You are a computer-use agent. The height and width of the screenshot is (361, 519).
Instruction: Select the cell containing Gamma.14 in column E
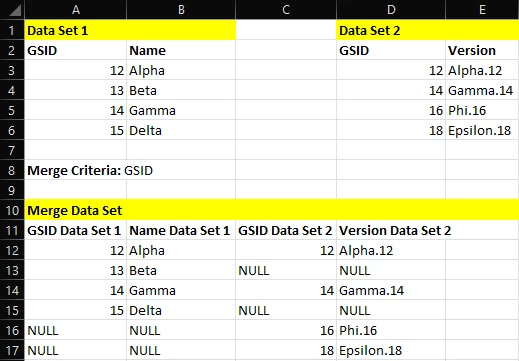(x=482, y=90)
